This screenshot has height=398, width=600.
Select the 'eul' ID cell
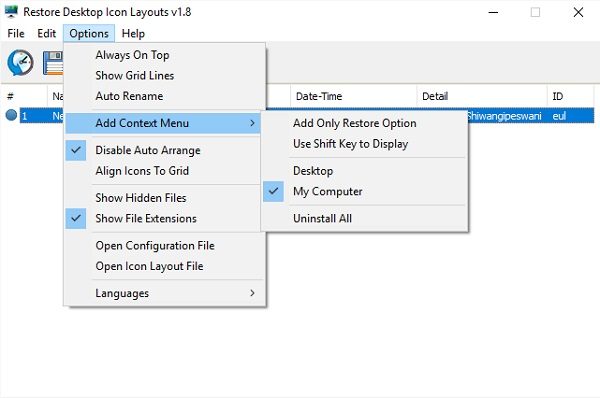tap(570, 116)
